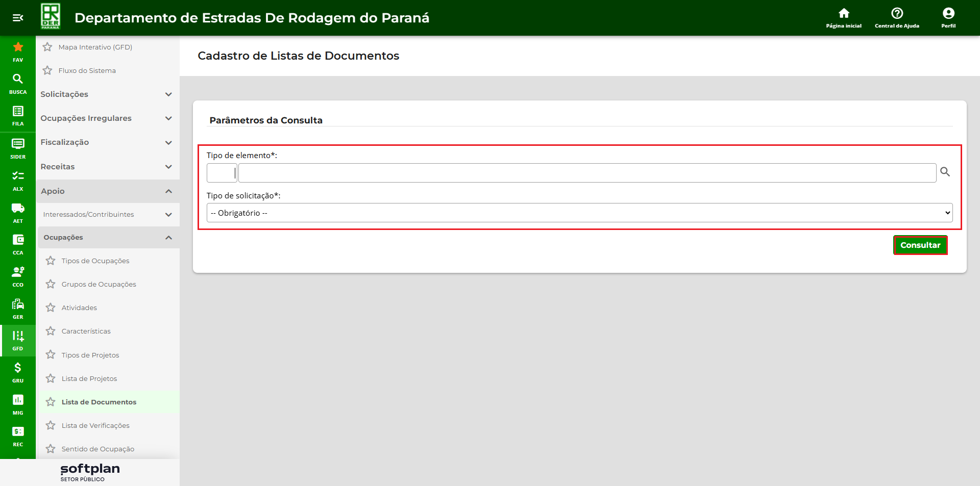Open the Perfil user icon
980x486 pixels.
point(948,17)
